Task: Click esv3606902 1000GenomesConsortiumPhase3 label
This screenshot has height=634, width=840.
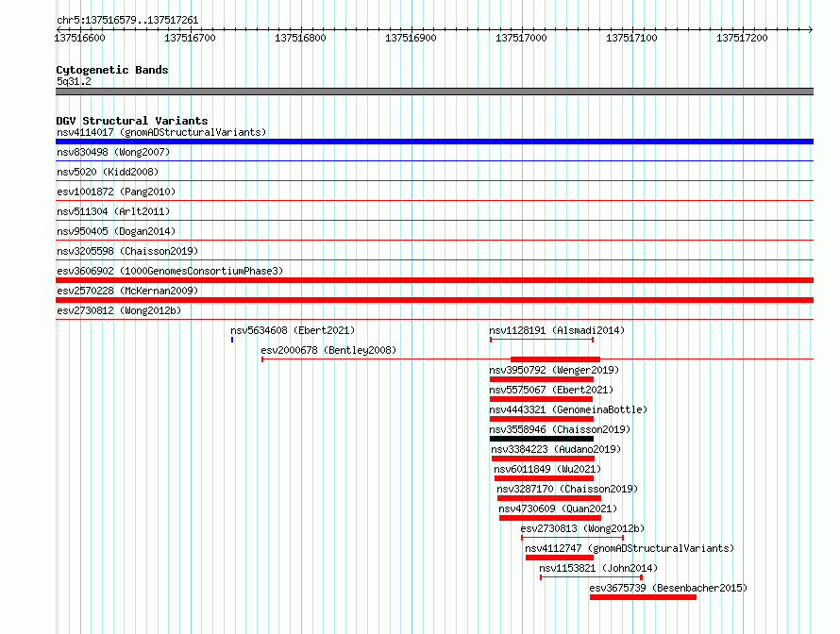Action: [170, 271]
